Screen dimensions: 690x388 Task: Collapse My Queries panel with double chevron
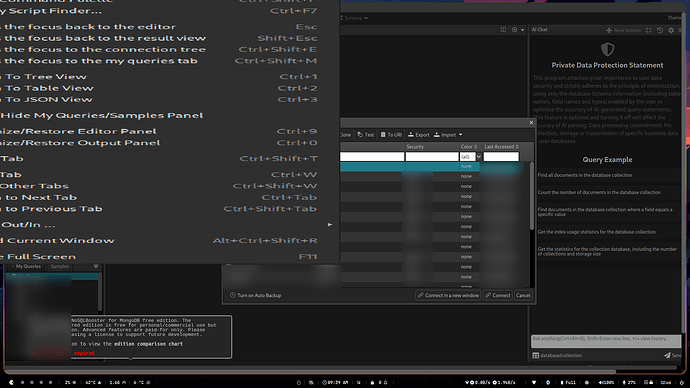[x=96, y=267]
